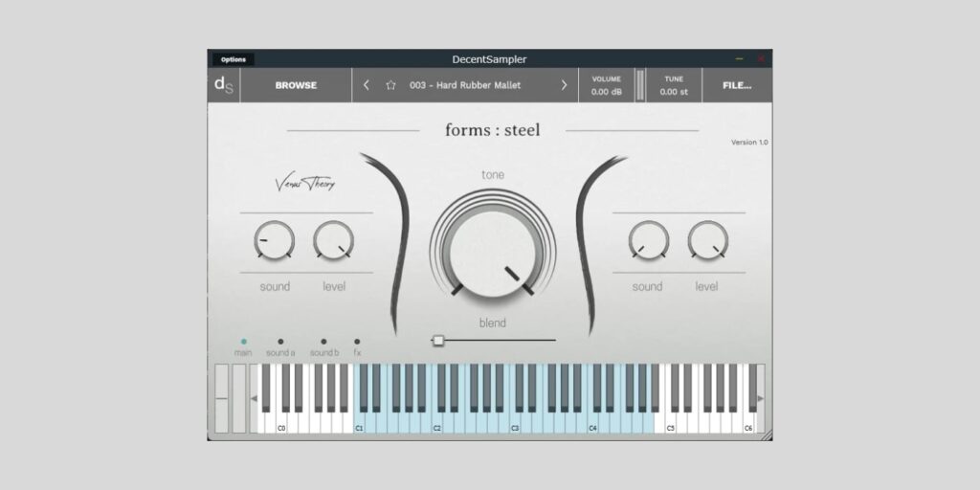This screenshot has height=490, width=980.
Task: Click the forms : steel title
Action: (493, 130)
